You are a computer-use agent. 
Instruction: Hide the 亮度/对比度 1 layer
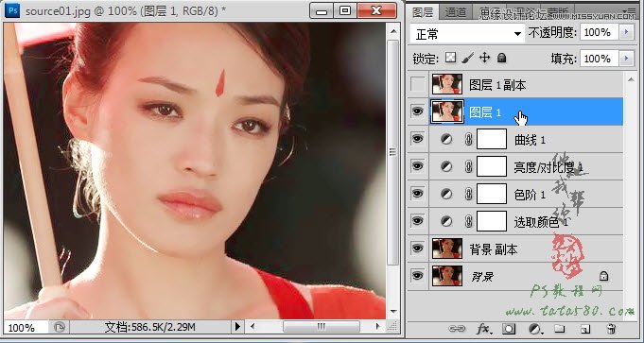418,165
